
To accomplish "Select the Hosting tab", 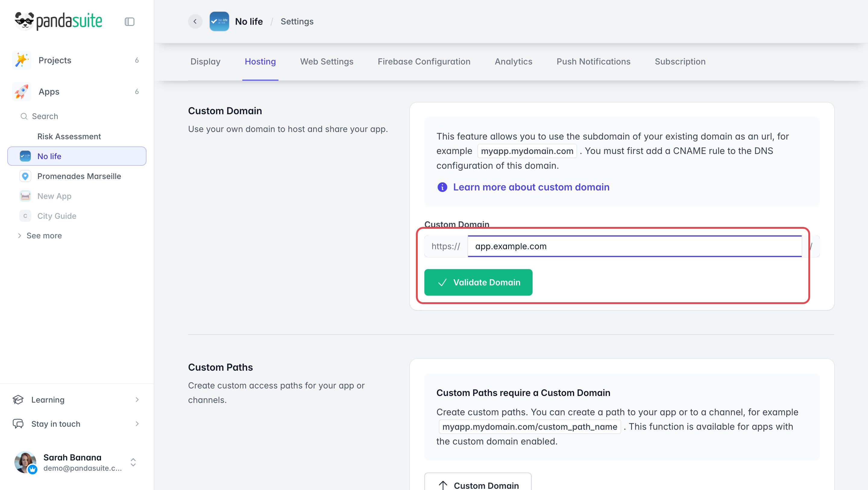I will [260, 62].
